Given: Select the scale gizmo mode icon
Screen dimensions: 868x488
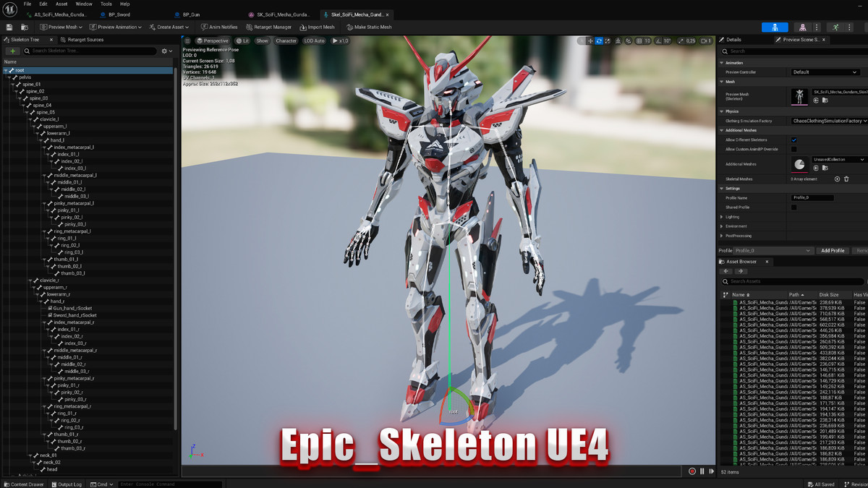Looking at the screenshot, I should tap(608, 41).
